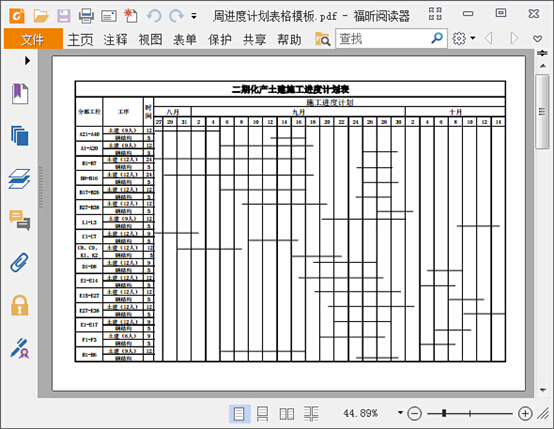Collapse the ribbon with the chevron heart icon
This screenshot has width=554, height=429.
click(x=537, y=39)
